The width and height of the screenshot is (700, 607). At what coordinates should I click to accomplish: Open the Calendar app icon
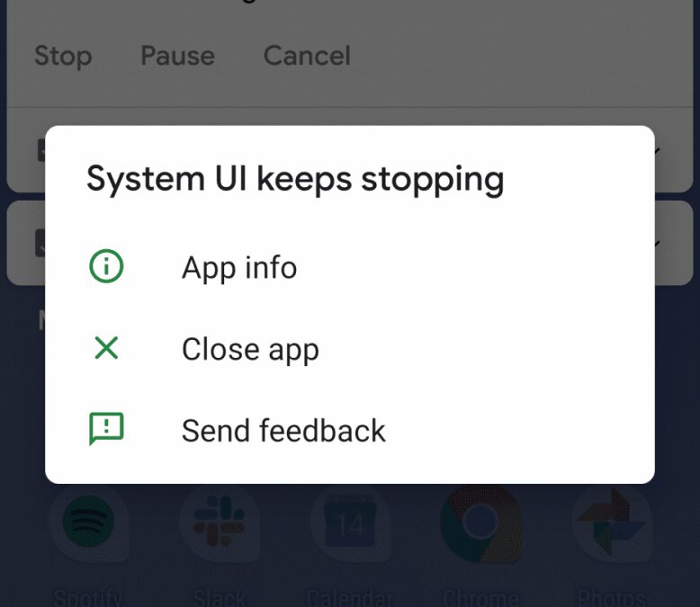[350, 521]
